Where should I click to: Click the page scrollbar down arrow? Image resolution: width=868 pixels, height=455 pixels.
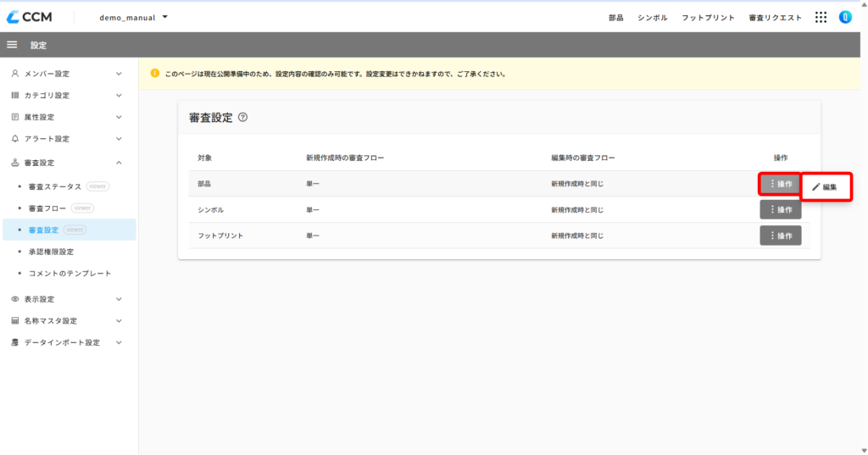[x=864, y=451]
